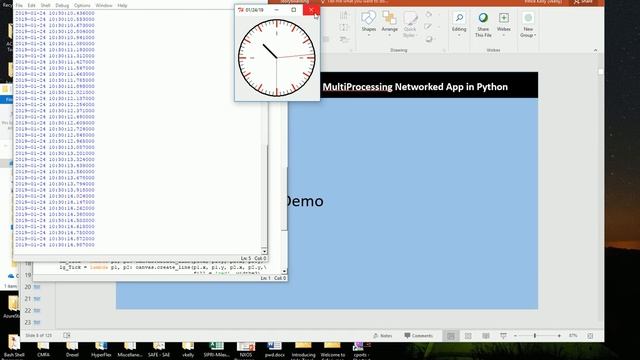Open the vkelly desktop folder
Screen dimensions: 640x360
(x=188, y=349)
